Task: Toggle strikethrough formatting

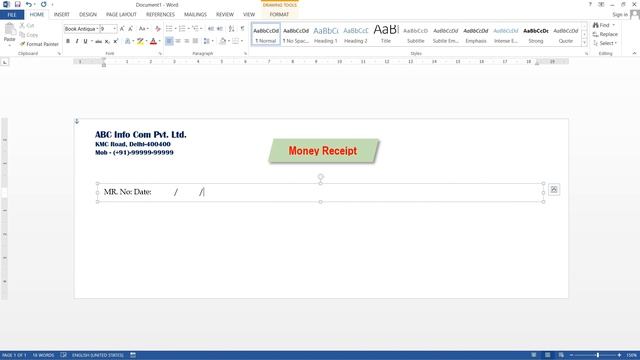Action: (x=98, y=41)
